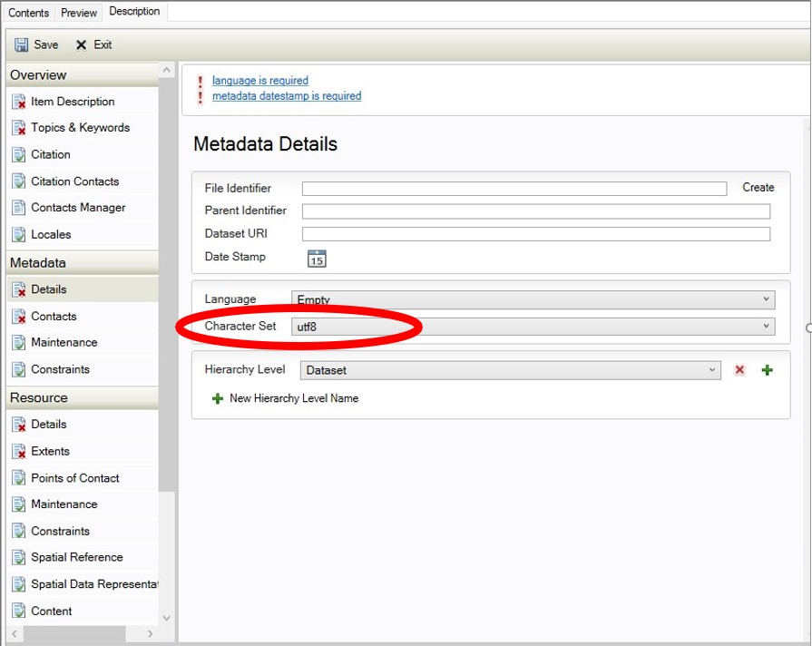
Task: Remove the Hierarchy Level entry
Action: (739, 370)
